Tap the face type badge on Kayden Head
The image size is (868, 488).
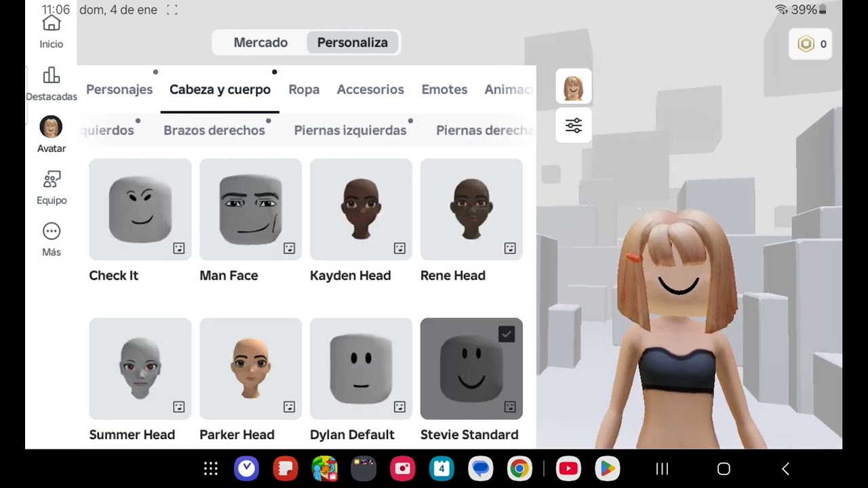400,248
